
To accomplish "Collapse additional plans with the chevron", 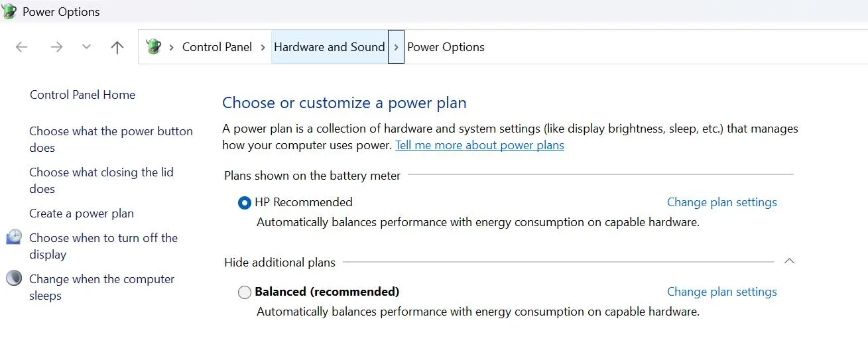I will pos(789,261).
